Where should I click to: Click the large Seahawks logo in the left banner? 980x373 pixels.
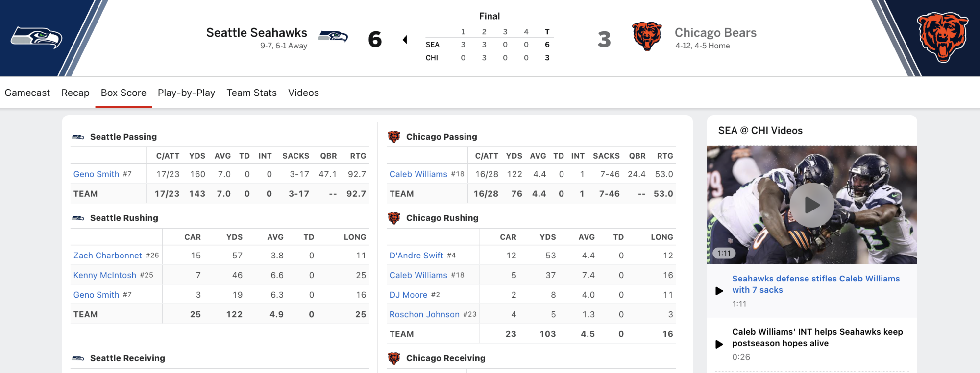(x=36, y=38)
